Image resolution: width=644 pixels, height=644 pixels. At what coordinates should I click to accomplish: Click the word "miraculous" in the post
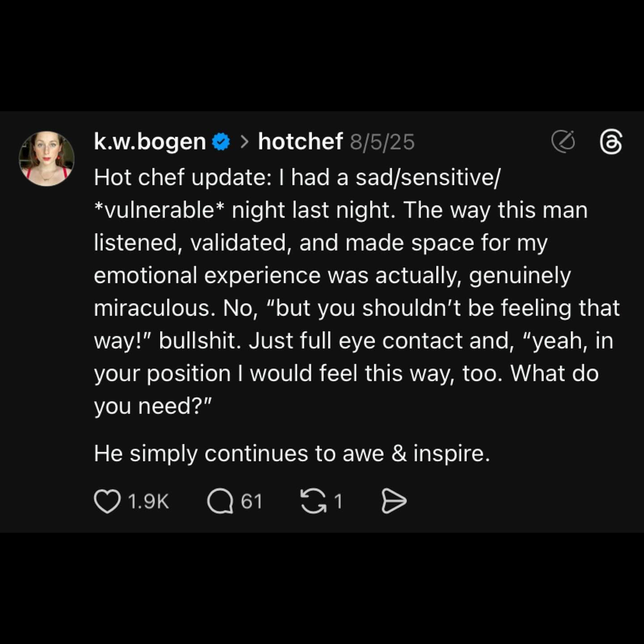coord(152,308)
